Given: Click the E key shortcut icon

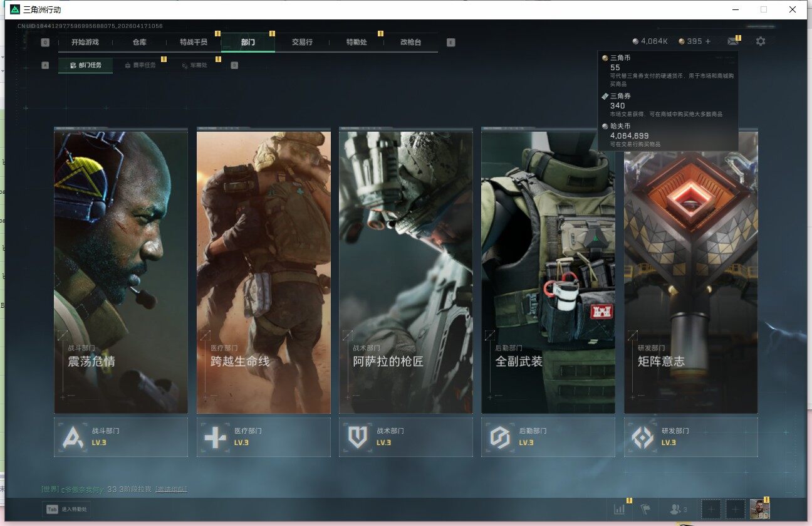Looking at the screenshot, I should click(x=451, y=43).
